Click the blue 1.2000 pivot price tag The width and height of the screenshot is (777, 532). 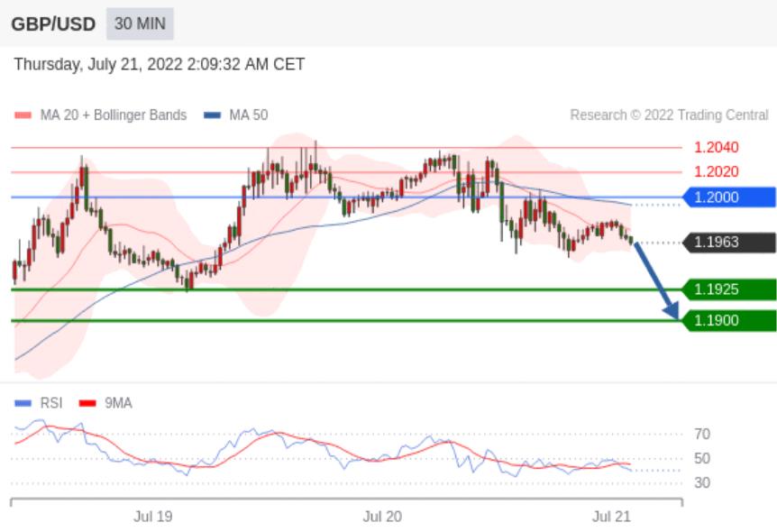(x=729, y=197)
